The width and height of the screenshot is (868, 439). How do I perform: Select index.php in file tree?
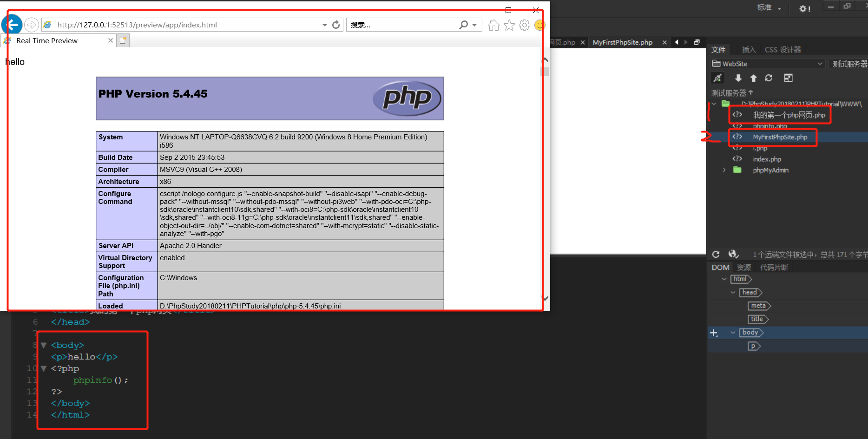767,159
